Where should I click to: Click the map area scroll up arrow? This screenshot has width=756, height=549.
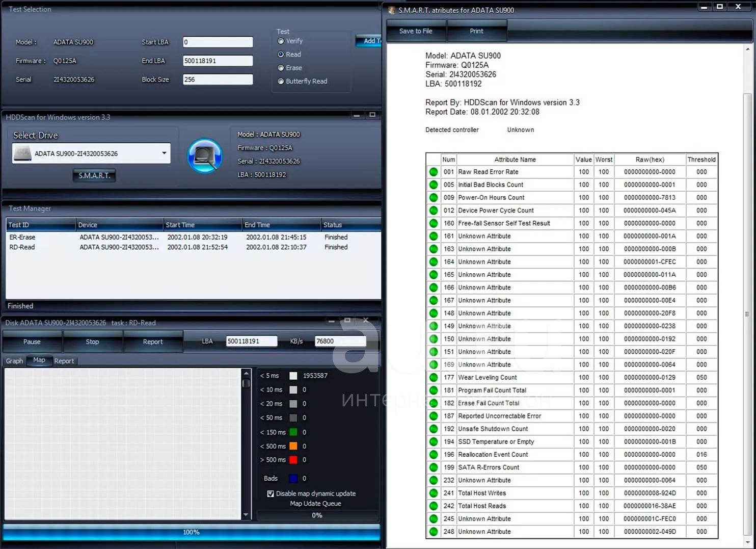246,373
